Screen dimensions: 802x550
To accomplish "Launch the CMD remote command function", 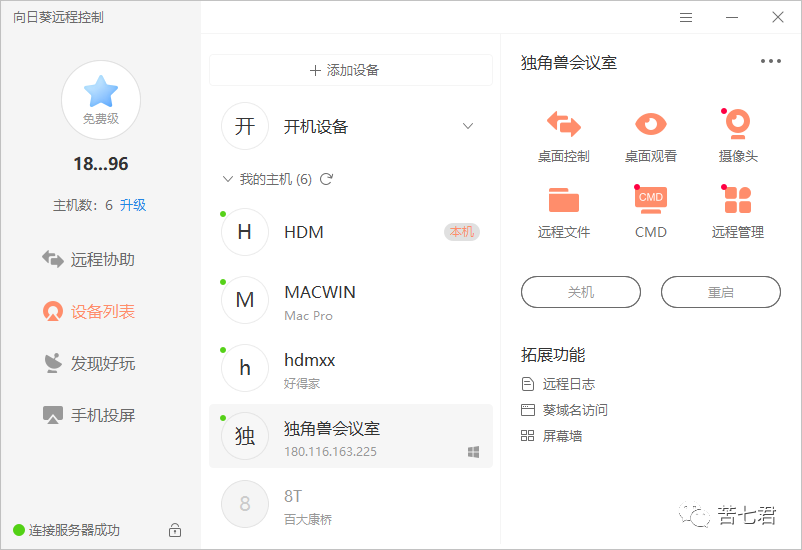I will (651, 213).
